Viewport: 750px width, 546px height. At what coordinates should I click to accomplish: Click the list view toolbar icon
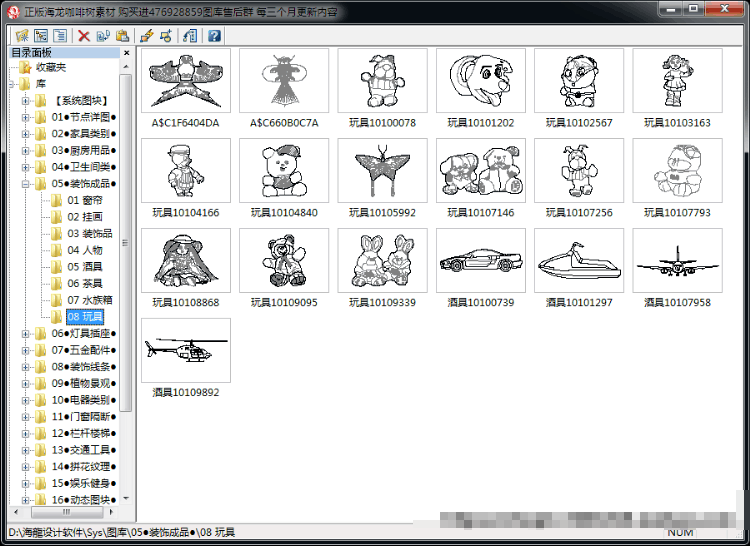(60, 35)
